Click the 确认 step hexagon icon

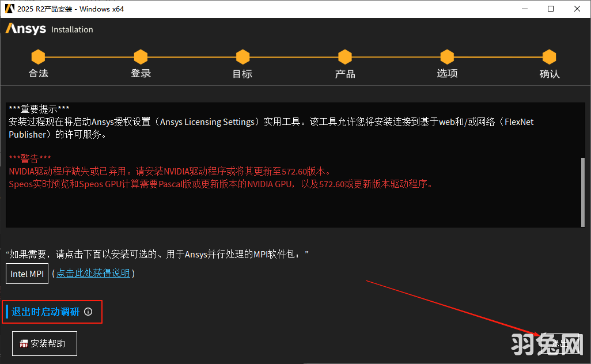point(549,56)
